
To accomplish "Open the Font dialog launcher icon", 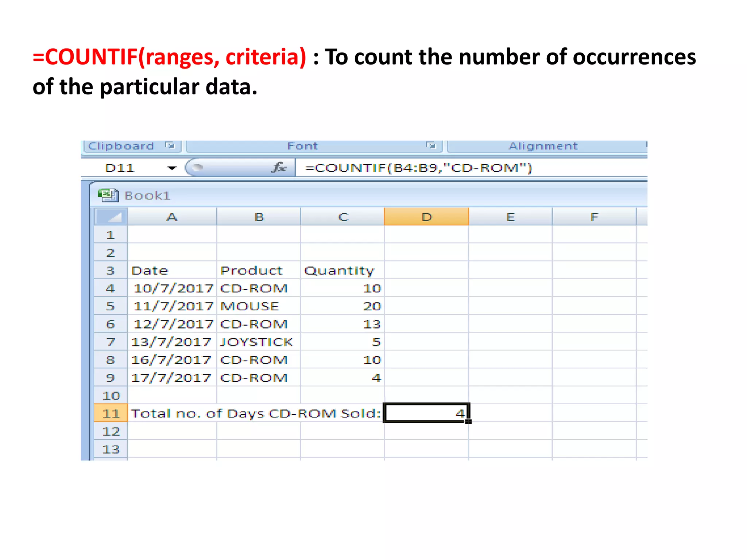I will tap(431, 145).
